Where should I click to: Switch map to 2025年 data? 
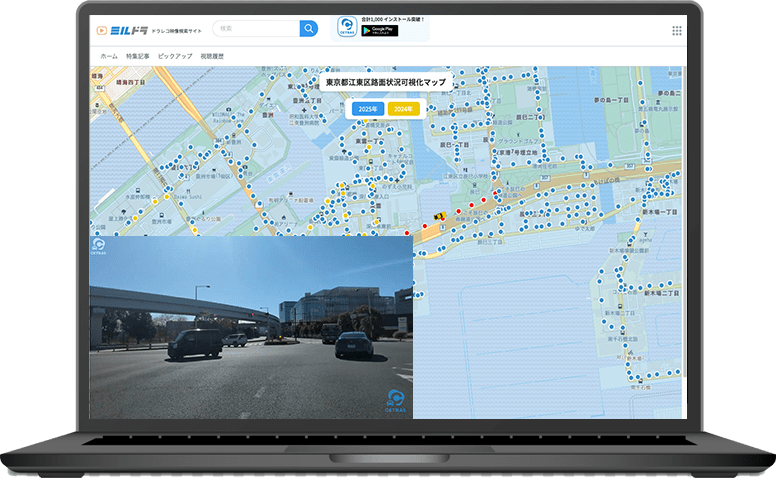367,108
